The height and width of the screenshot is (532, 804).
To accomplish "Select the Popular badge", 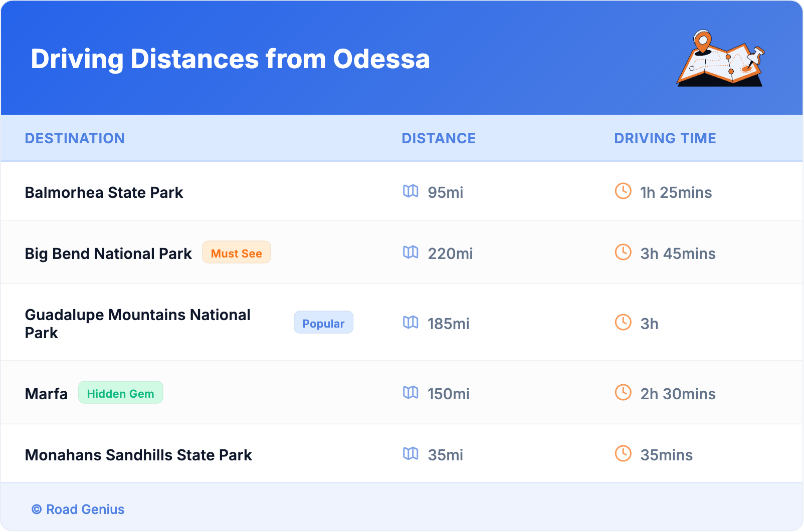I will [x=323, y=323].
